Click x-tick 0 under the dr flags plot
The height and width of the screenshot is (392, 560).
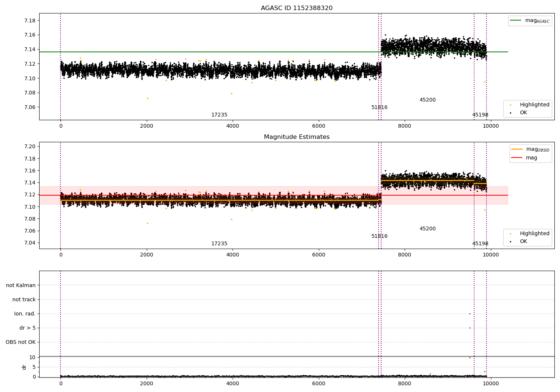[60, 384]
